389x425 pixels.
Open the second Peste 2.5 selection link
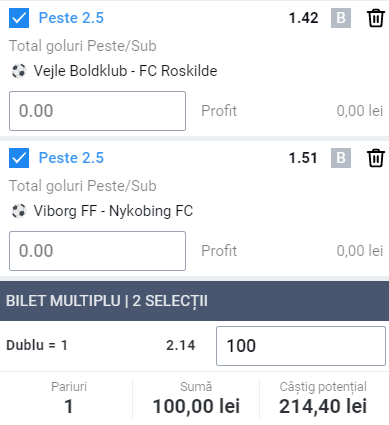pyautogui.click(x=71, y=158)
